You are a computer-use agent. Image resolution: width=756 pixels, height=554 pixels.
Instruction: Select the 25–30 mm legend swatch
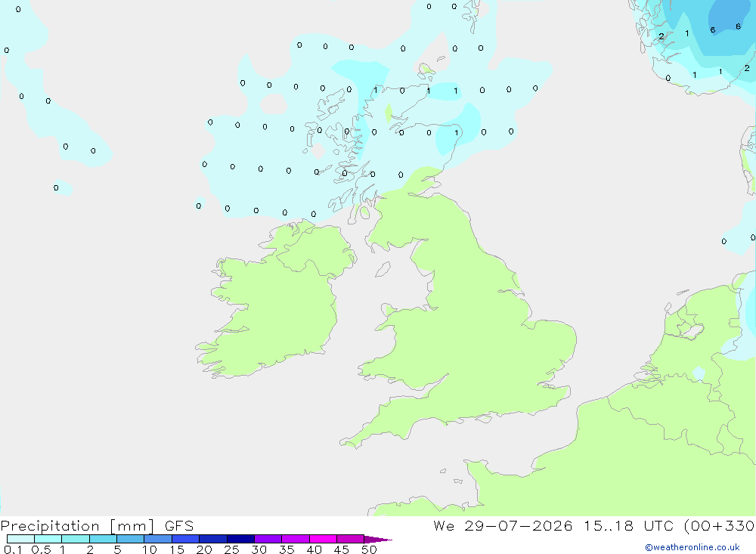(240, 539)
